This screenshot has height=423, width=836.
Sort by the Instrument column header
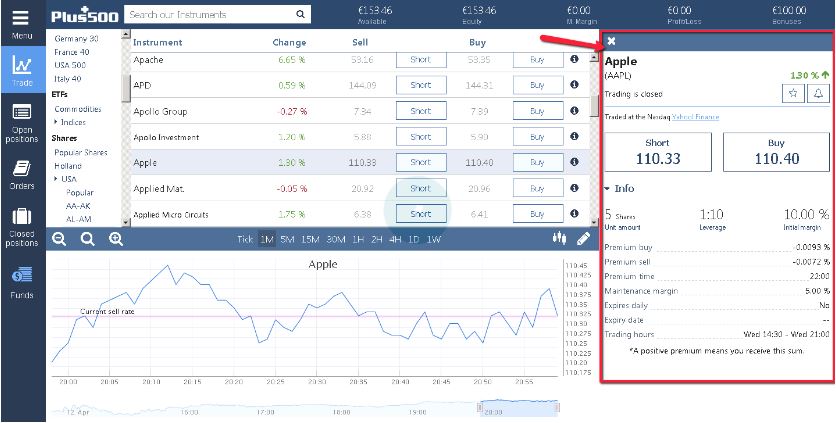(x=157, y=43)
